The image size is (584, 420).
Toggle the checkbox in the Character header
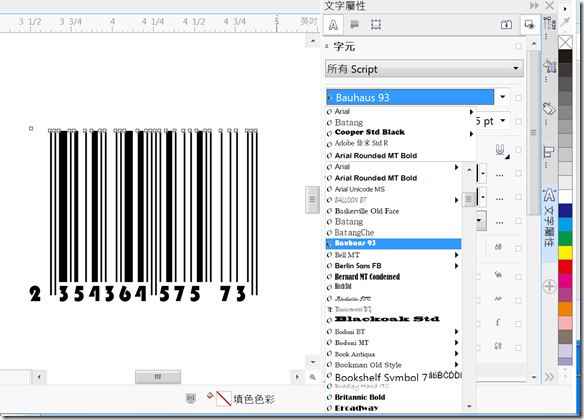518,47
